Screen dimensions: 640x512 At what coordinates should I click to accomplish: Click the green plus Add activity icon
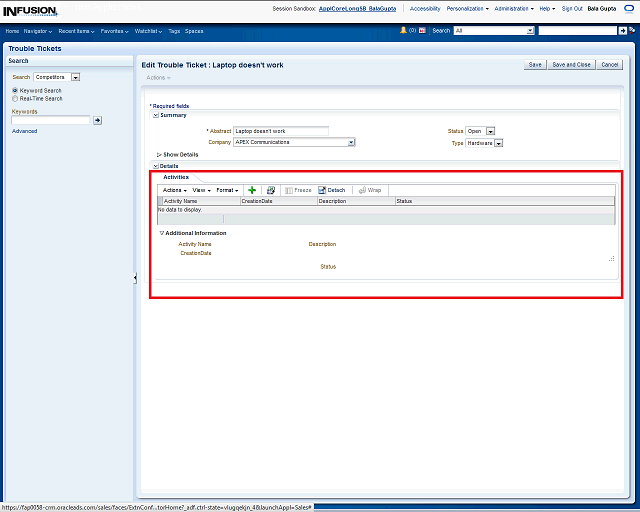252,190
